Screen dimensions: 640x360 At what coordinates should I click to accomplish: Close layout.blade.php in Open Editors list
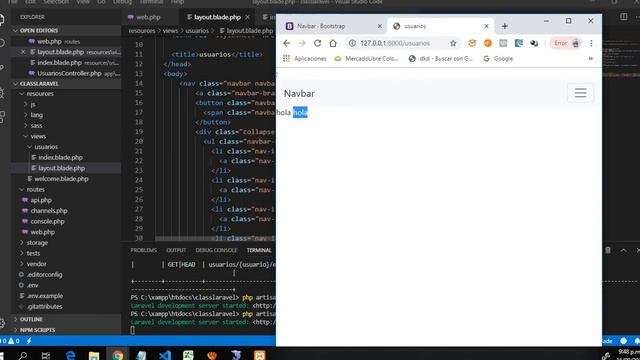pyautogui.click(x=23, y=52)
